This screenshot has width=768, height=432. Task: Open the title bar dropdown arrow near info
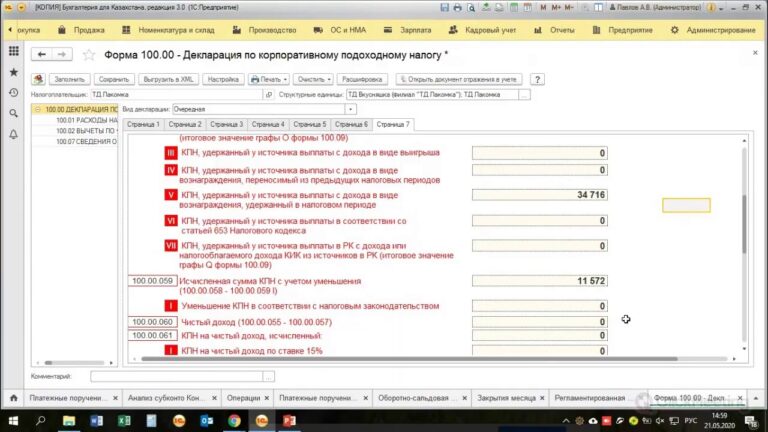[x=721, y=8]
